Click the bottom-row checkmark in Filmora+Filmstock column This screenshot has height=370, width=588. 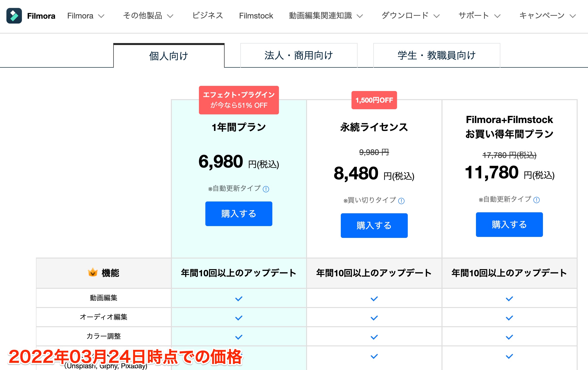509,356
